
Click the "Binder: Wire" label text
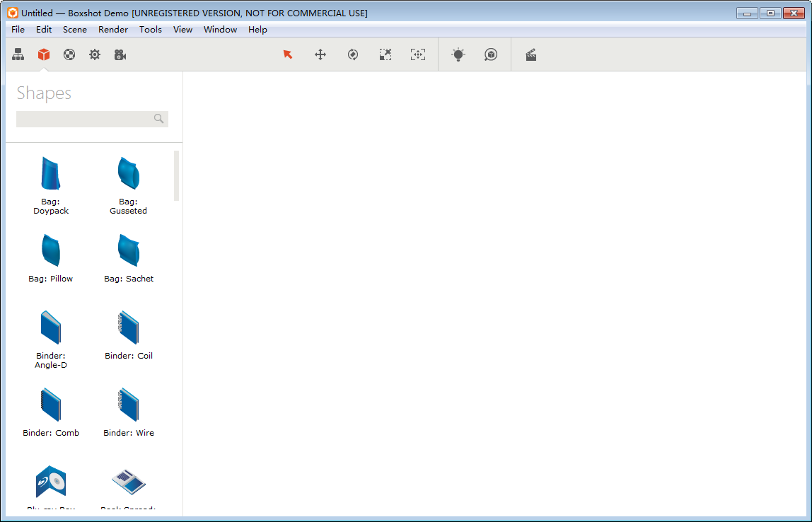pos(129,433)
